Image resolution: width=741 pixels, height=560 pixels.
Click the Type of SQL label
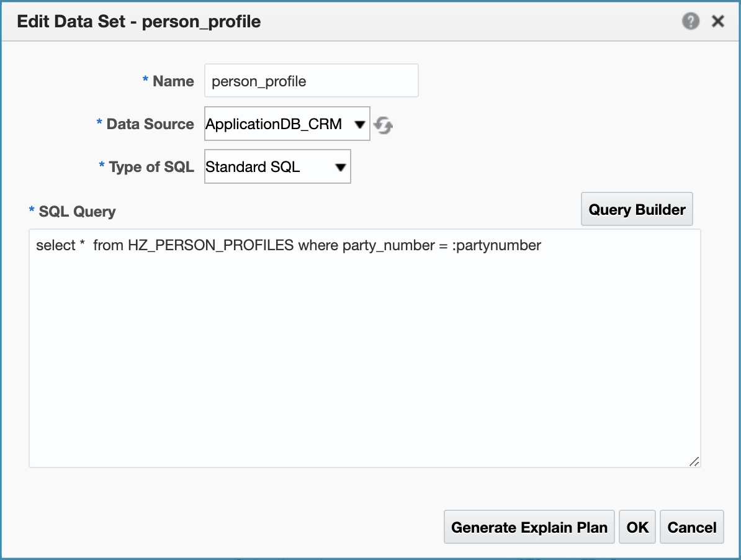pos(151,167)
